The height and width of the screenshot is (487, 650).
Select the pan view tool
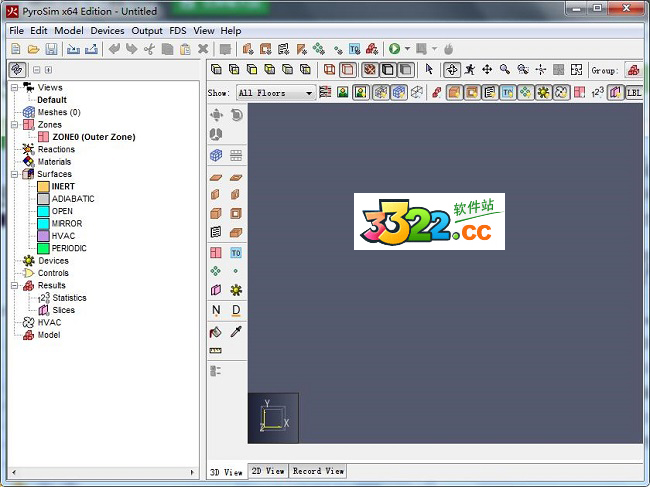pos(487,70)
